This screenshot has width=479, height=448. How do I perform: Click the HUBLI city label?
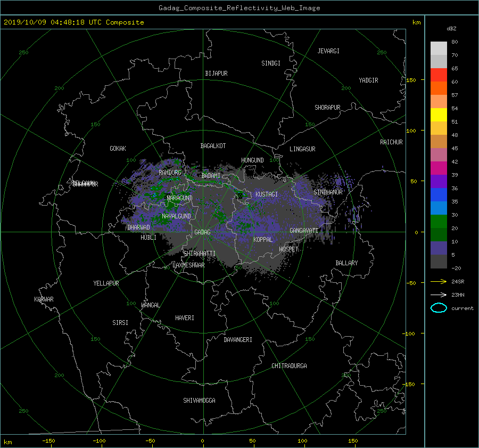coord(148,238)
